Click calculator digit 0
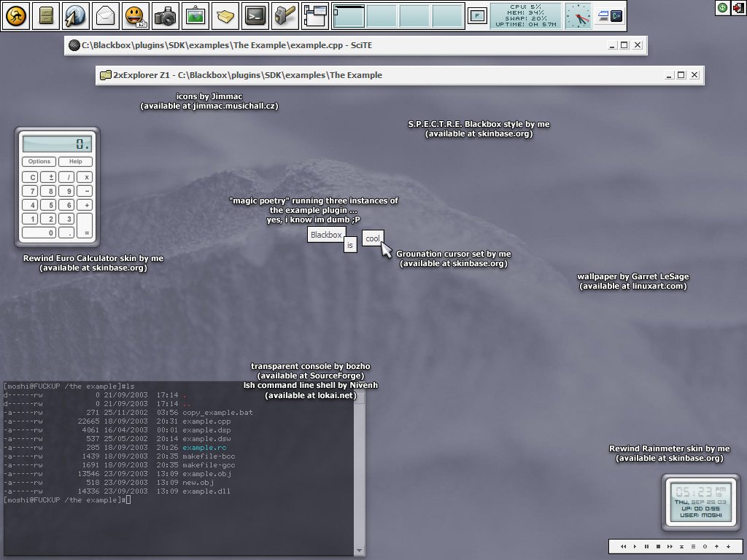The width and height of the screenshot is (747, 560). 39,233
